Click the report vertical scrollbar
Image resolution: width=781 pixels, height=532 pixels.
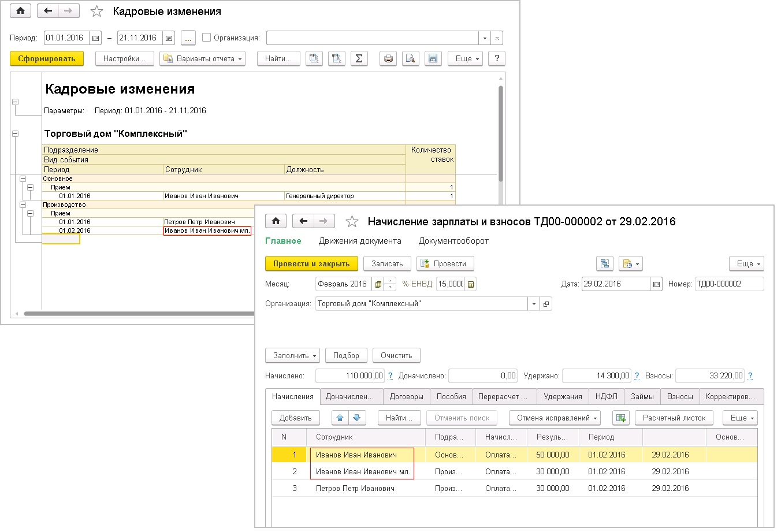[501, 133]
